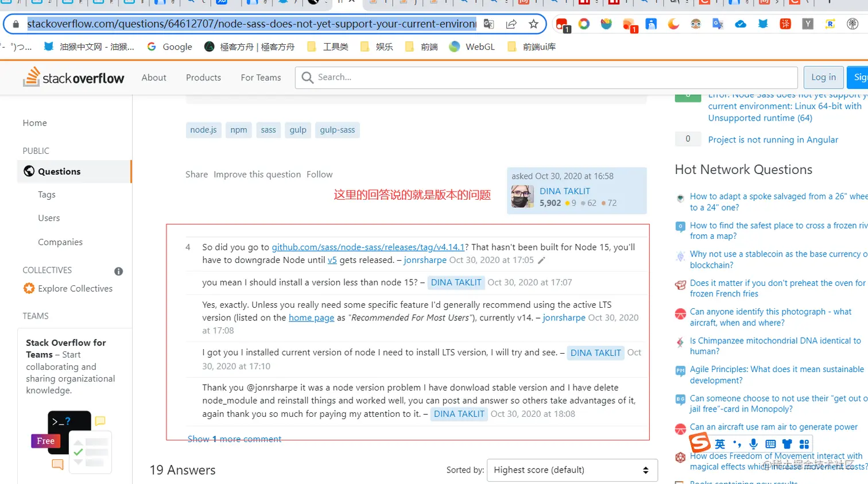Click the Stack Overflow logo
Viewport: 868px width, 484px height.
pos(73,78)
